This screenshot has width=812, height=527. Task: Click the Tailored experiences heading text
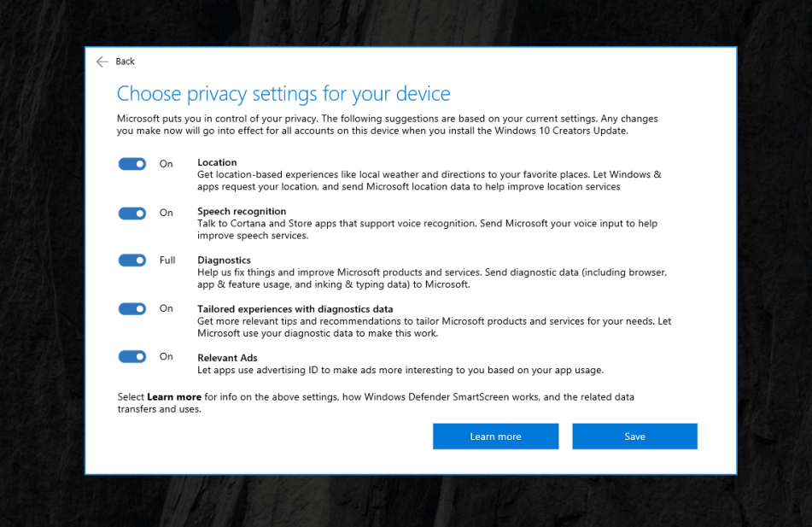coord(295,308)
